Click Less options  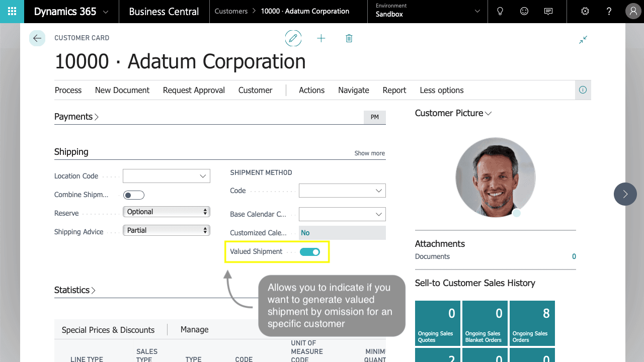pyautogui.click(x=442, y=90)
